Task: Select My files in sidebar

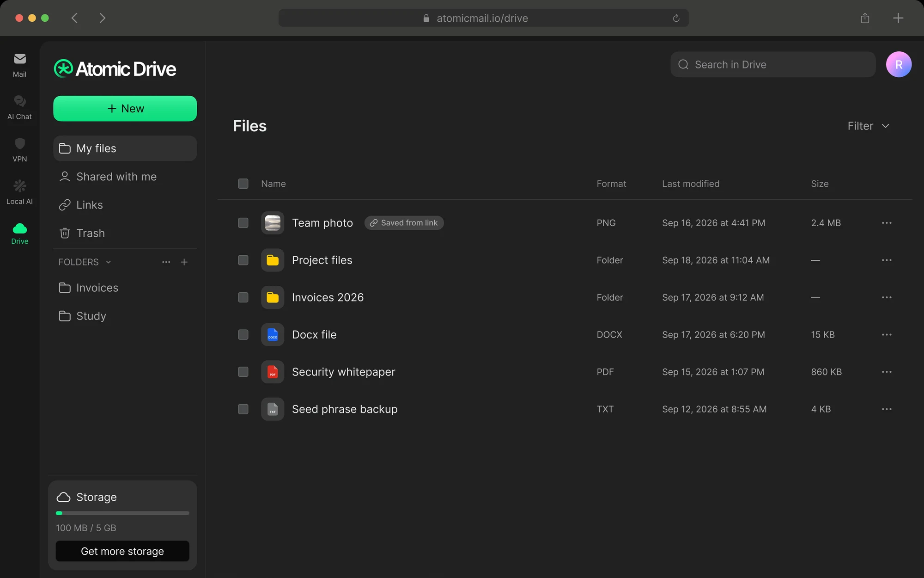Action: tap(125, 148)
